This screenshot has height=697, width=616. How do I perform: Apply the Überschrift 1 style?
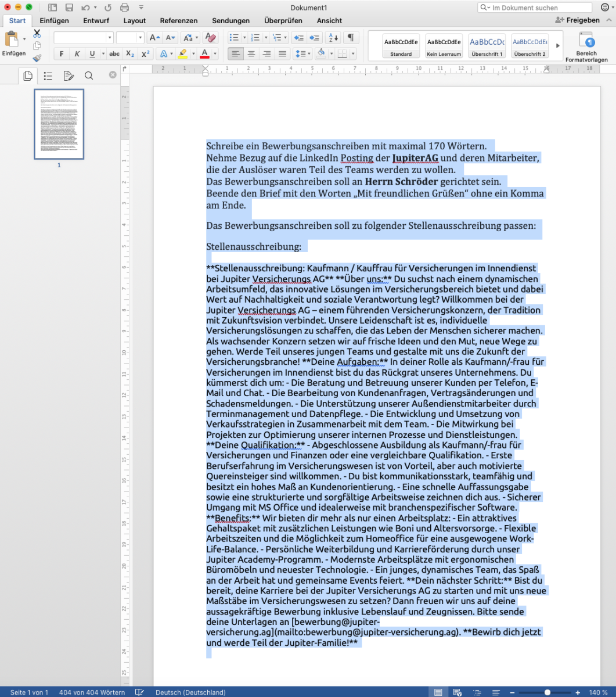click(x=487, y=46)
